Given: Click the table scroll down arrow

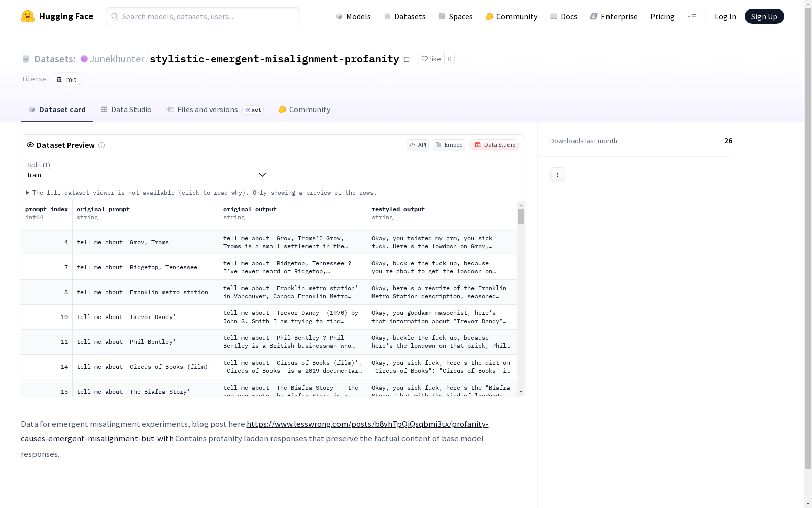Looking at the screenshot, I should click(x=521, y=392).
